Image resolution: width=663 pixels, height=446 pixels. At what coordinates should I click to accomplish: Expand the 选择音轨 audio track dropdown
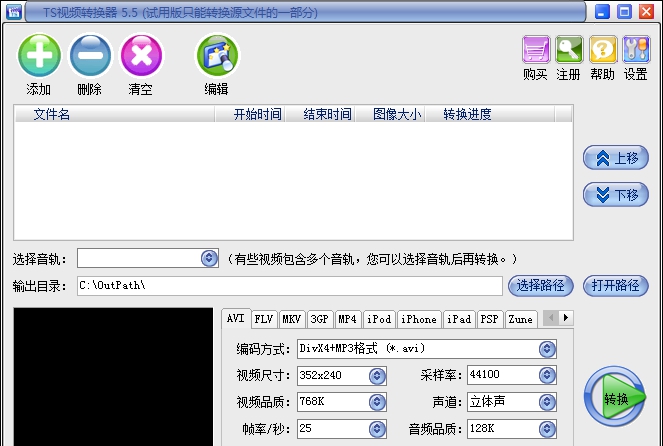click(209, 258)
